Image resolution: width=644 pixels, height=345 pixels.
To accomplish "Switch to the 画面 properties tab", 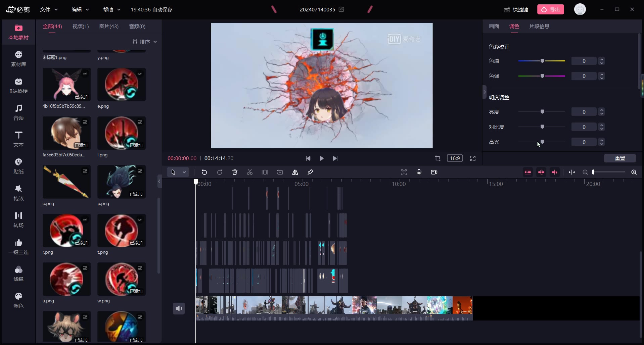I will tap(494, 26).
